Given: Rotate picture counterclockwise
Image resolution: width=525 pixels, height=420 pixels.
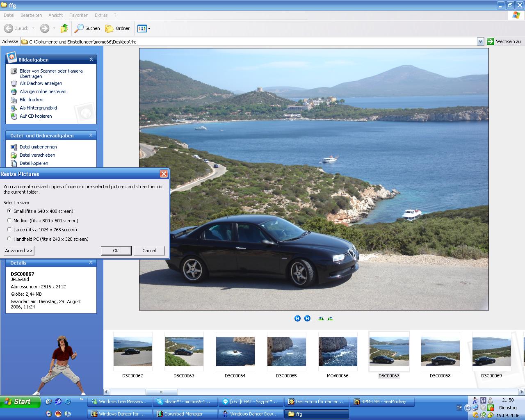Looking at the screenshot, I should tap(330, 318).
